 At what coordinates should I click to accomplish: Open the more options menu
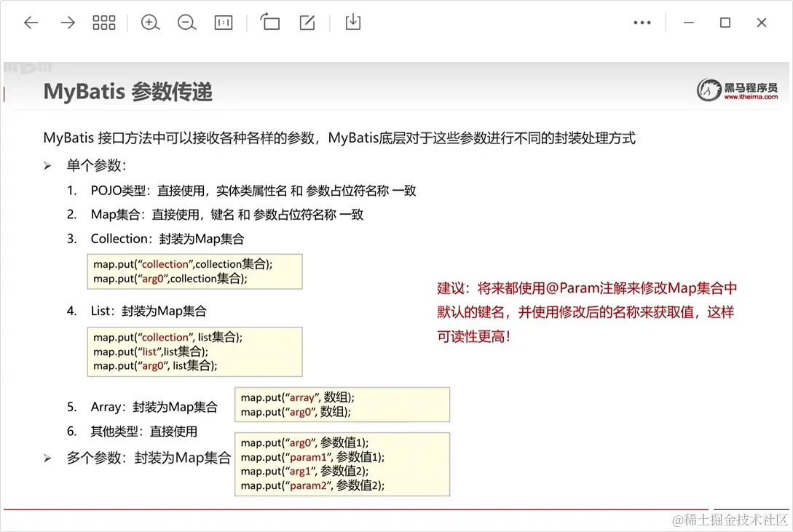642,23
